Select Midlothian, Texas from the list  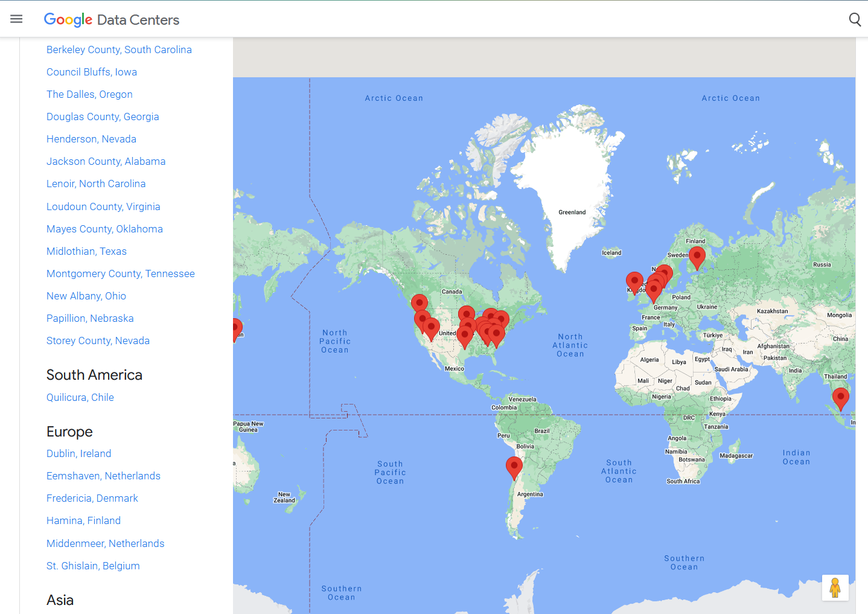(86, 251)
